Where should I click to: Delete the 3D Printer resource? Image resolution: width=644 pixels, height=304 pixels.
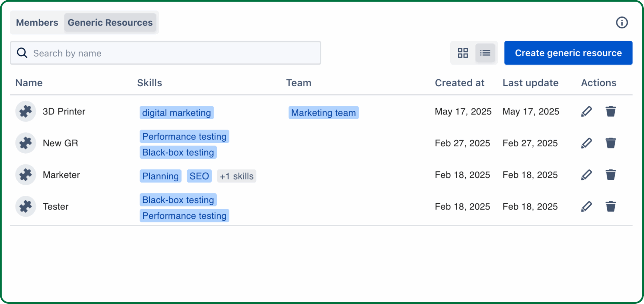pyautogui.click(x=610, y=111)
